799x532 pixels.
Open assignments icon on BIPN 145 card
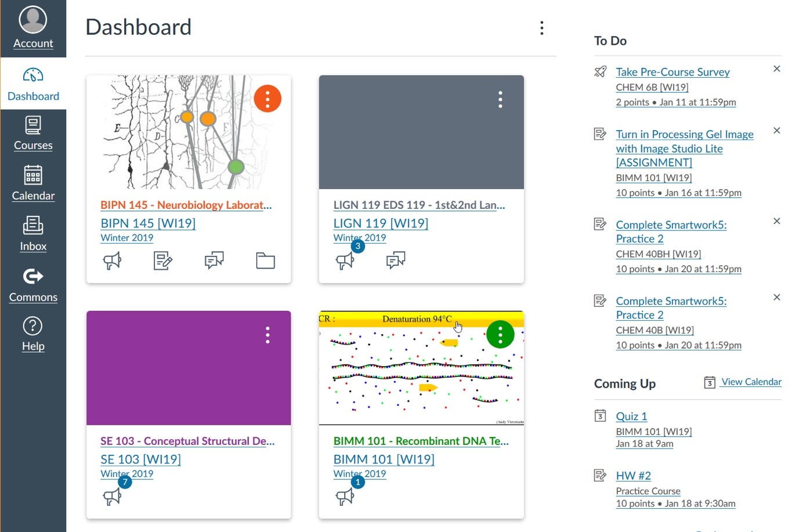163,261
